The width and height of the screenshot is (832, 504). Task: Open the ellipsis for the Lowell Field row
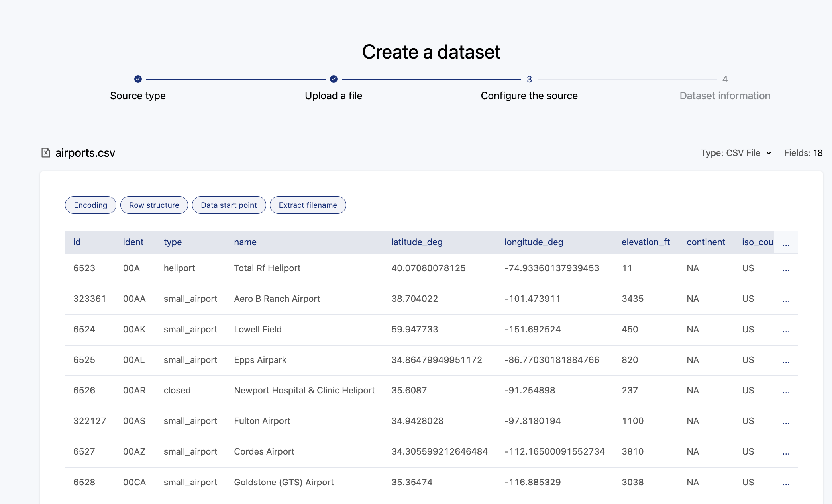786,330
